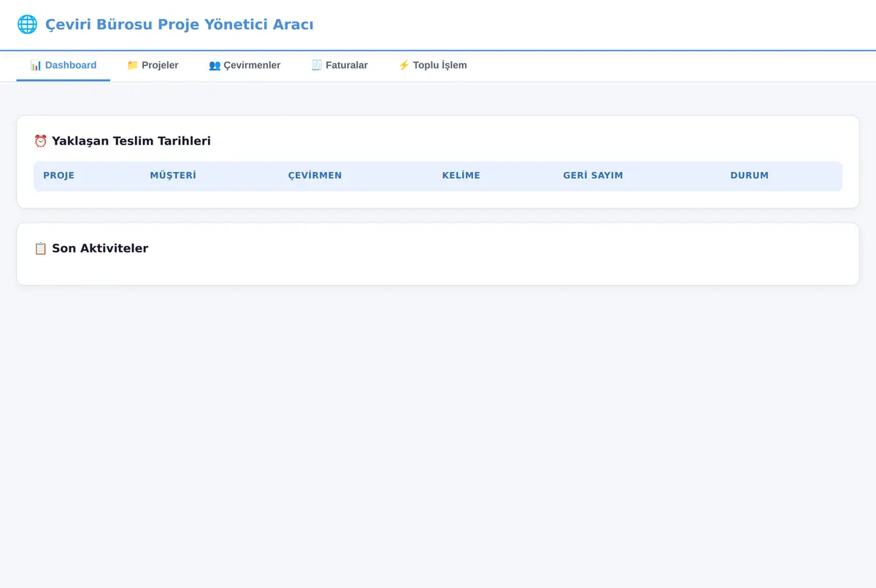The image size is (876, 588).
Task: Click the globe logo icon
Action: 27,24
